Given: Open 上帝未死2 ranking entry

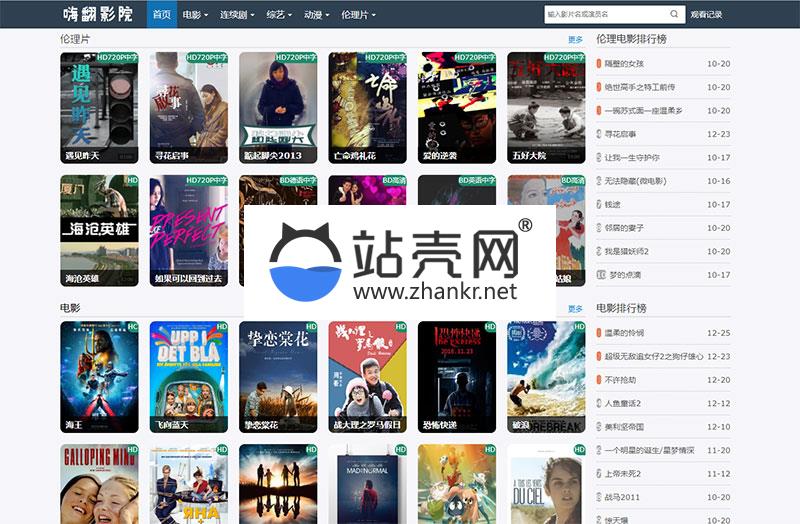Looking at the screenshot, I should [x=622, y=474].
